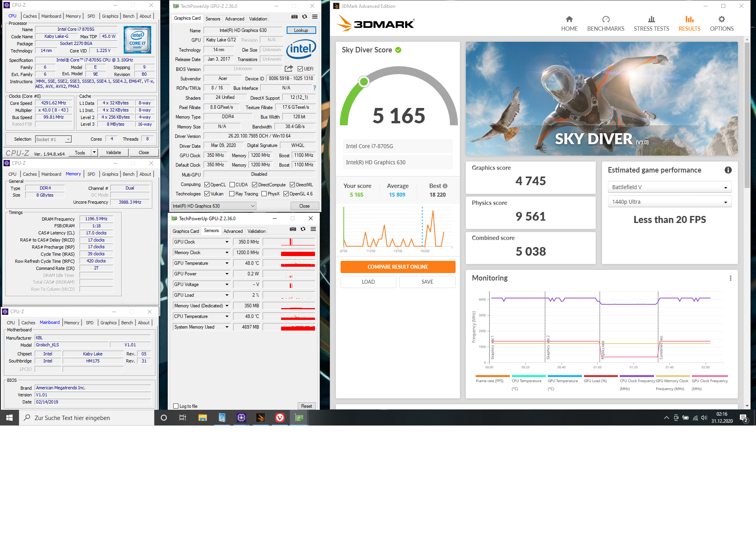Open 3DMark HOME section
This screenshot has height=539, width=756.
coord(569,24)
